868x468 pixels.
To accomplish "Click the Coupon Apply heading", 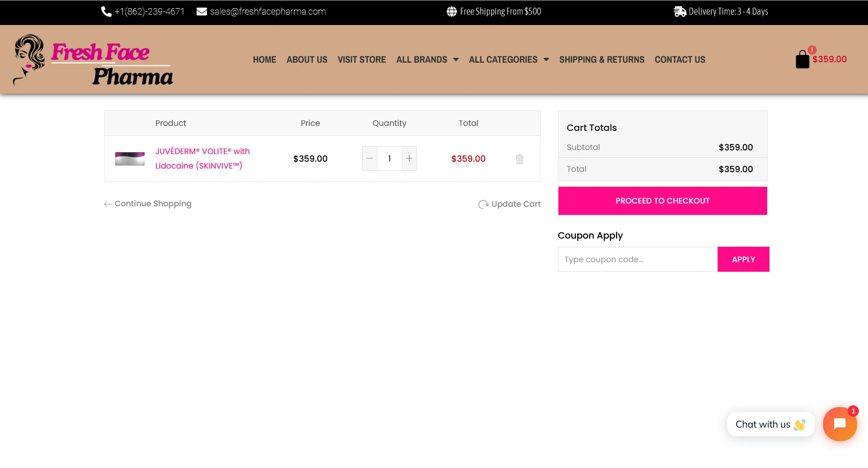I will (590, 235).
